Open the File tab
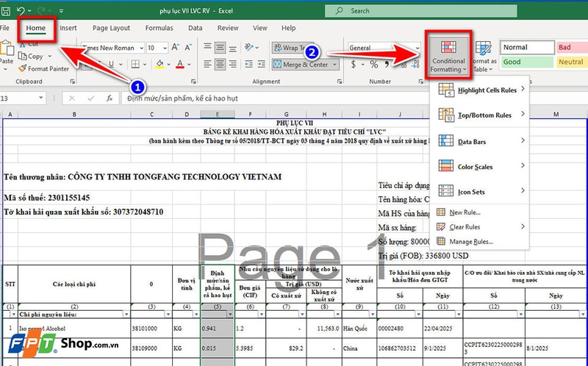 [5, 28]
